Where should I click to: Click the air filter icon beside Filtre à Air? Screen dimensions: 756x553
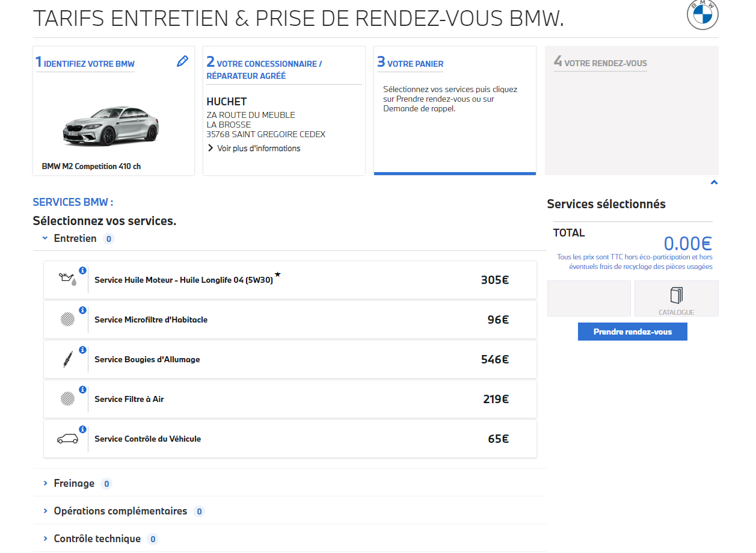[x=67, y=399]
